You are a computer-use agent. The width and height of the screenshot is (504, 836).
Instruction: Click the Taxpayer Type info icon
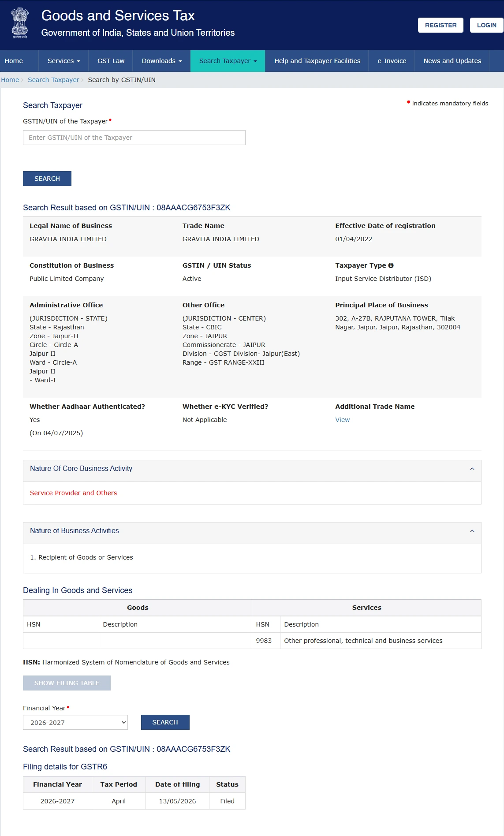tap(391, 265)
